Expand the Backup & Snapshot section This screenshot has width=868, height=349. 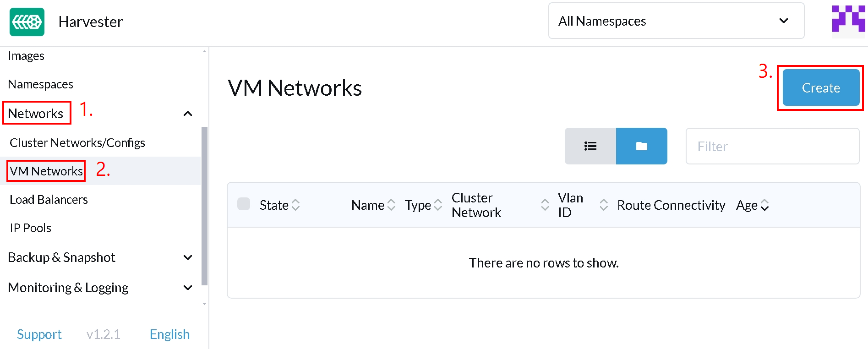(x=188, y=257)
